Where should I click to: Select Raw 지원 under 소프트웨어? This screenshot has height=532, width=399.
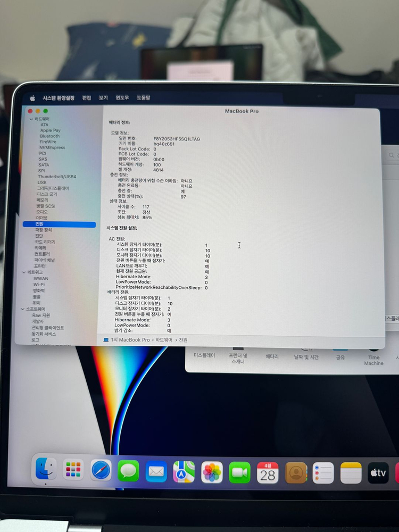[41, 315]
